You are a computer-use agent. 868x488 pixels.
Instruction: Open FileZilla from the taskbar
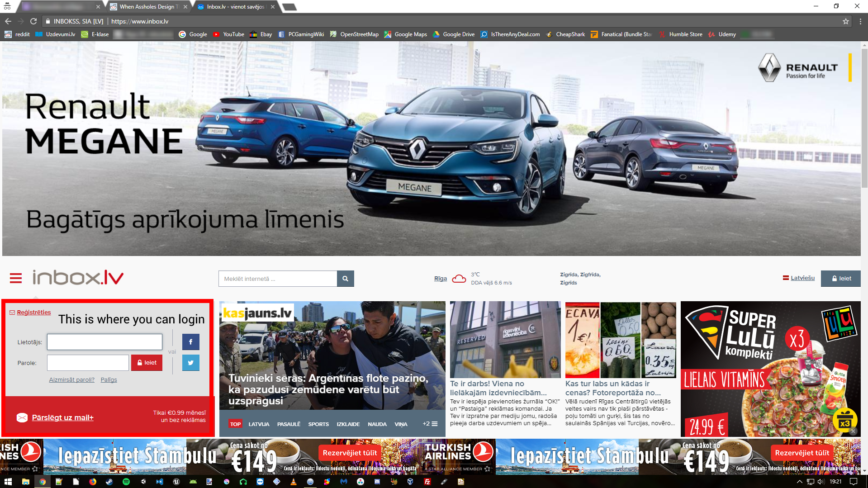pyautogui.click(x=427, y=482)
